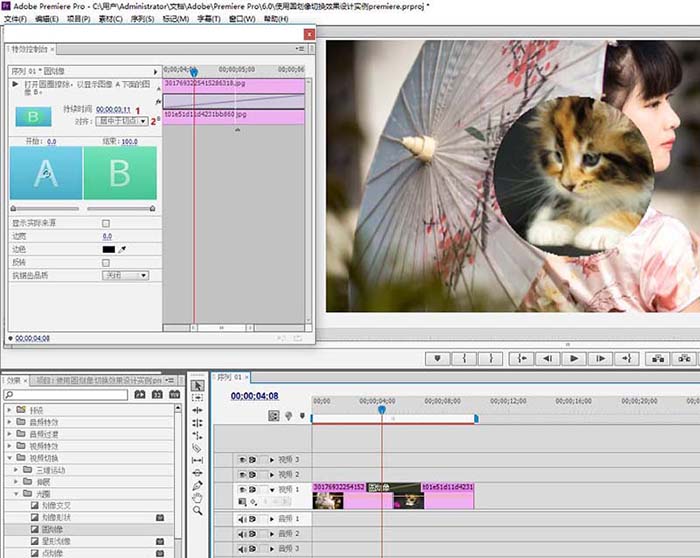
Task: Click the Add Marker button in monitor
Action: (438, 358)
